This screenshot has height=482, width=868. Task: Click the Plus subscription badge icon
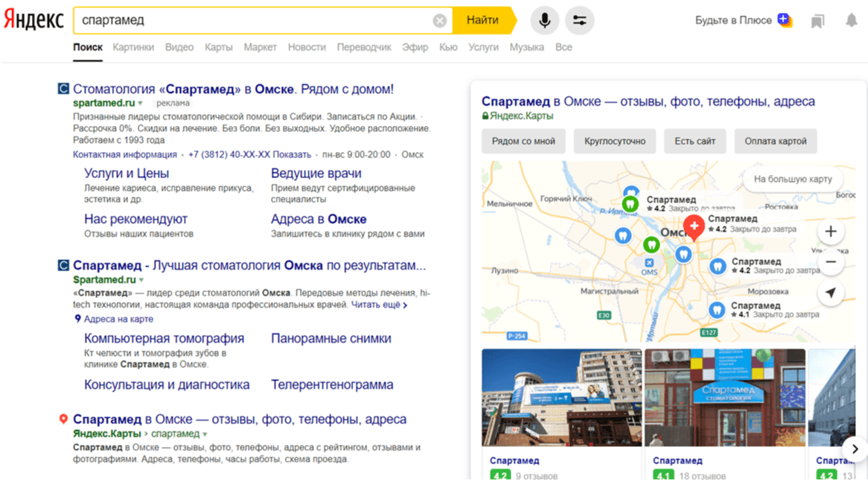pyautogui.click(x=785, y=20)
